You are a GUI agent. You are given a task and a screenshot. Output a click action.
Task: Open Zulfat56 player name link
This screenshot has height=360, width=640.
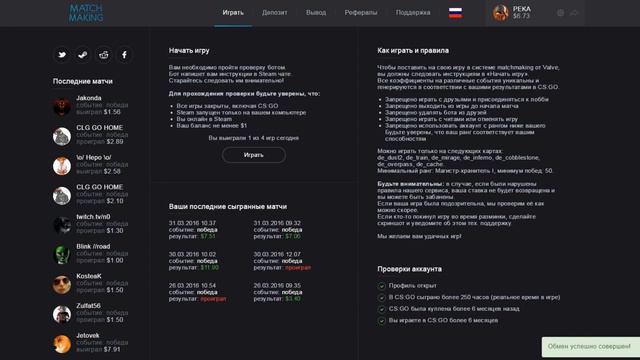click(88, 306)
